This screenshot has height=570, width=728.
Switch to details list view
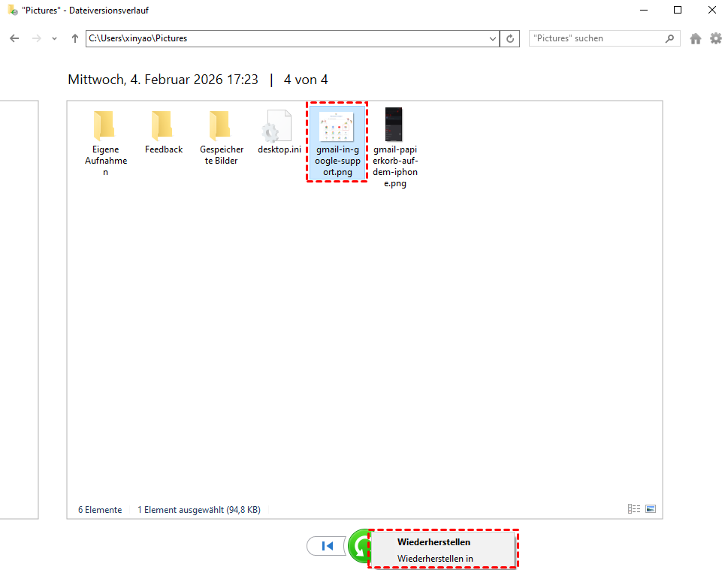click(633, 509)
